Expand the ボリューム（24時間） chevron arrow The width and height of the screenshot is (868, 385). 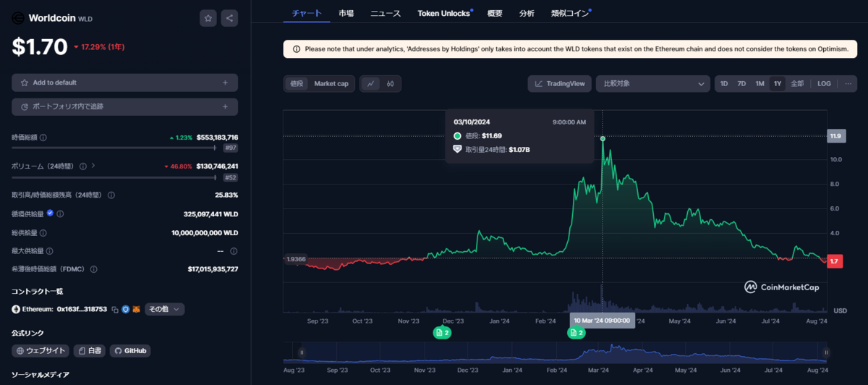[93, 166]
